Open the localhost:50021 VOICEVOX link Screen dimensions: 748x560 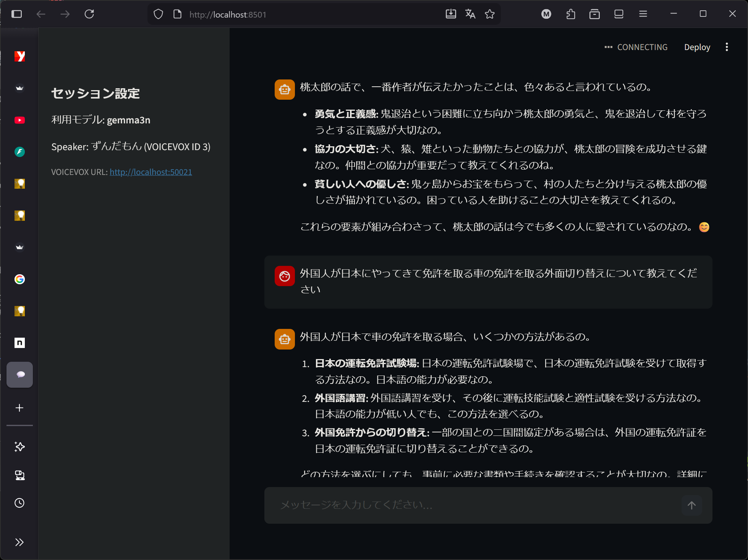(x=151, y=172)
